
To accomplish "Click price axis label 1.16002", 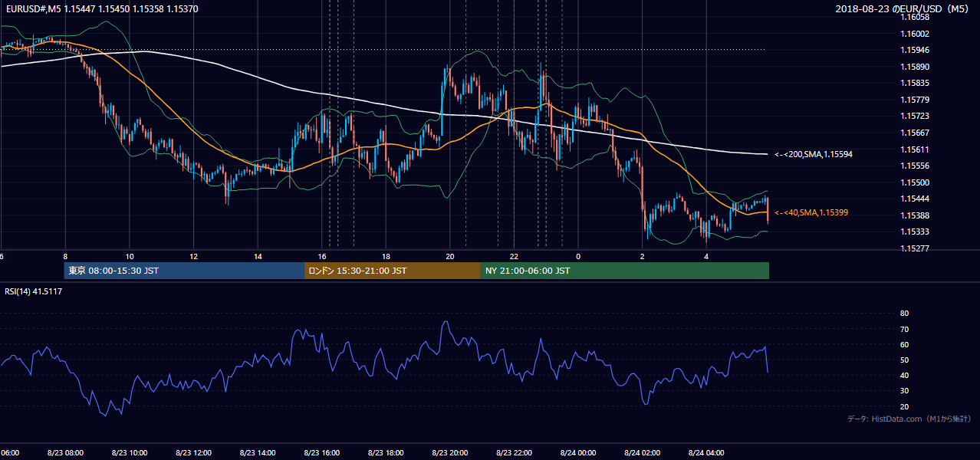I will point(916,34).
